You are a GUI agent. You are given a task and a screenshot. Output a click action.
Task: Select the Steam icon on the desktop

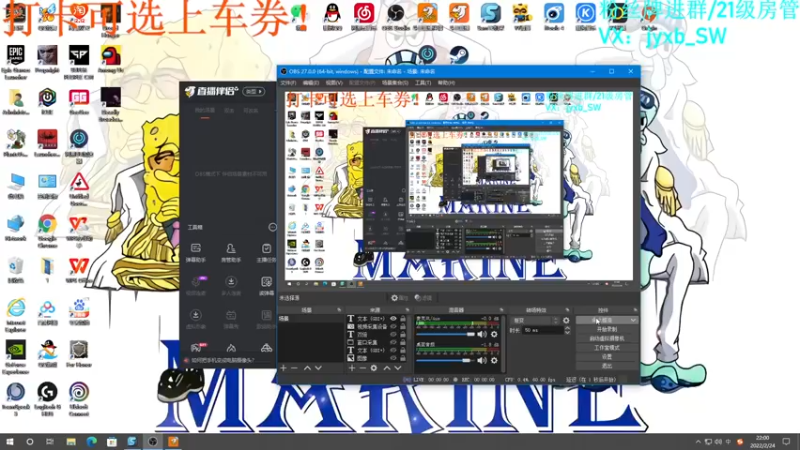click(459, 54)
